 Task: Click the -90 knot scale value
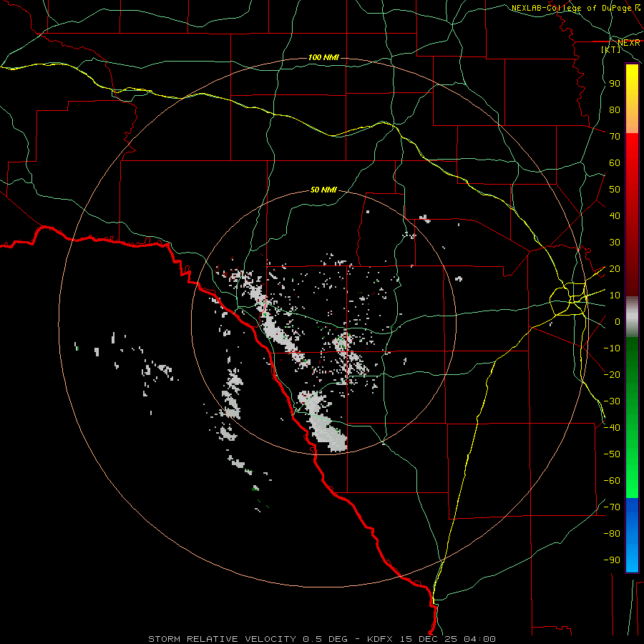click(612, 560)
